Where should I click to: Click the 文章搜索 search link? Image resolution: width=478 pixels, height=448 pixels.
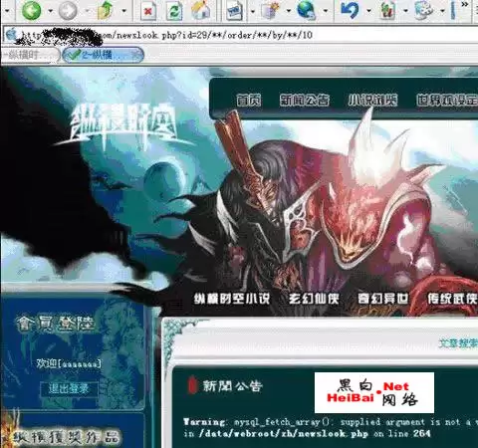(x=458, y=343)
